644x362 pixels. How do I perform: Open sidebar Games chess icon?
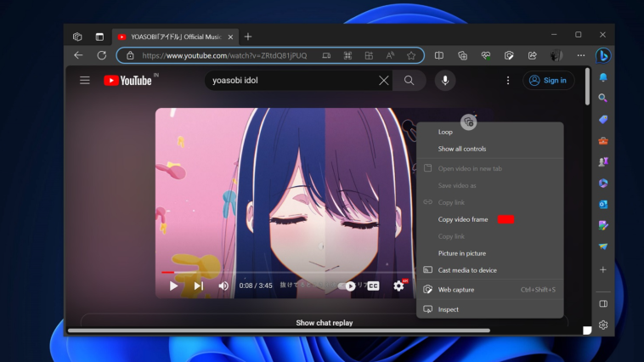[603, 162]
